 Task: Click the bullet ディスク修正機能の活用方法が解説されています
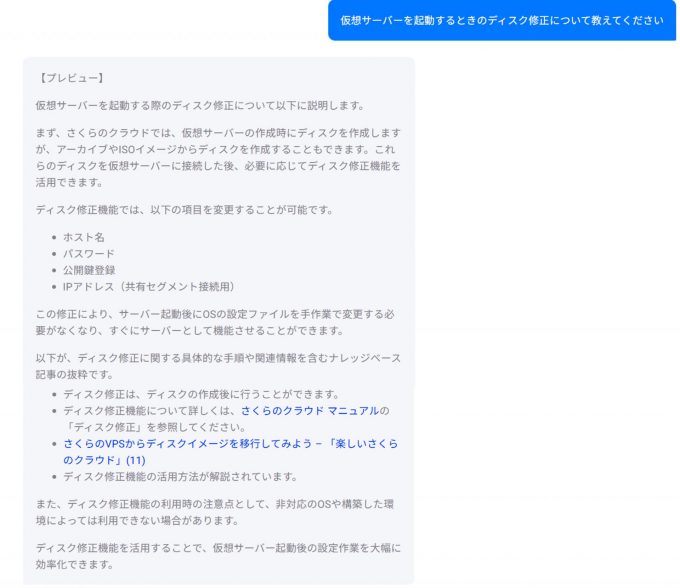point(180,477)
